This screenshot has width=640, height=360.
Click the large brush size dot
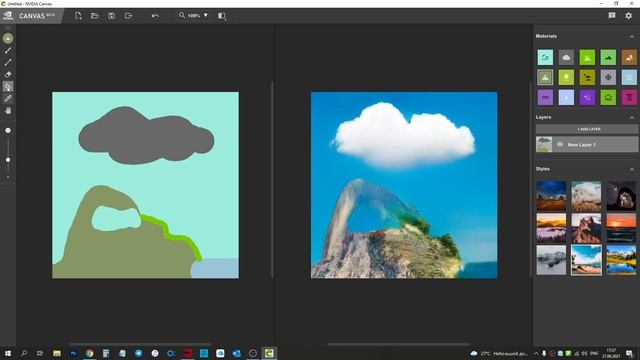click(x=8, y=131)
